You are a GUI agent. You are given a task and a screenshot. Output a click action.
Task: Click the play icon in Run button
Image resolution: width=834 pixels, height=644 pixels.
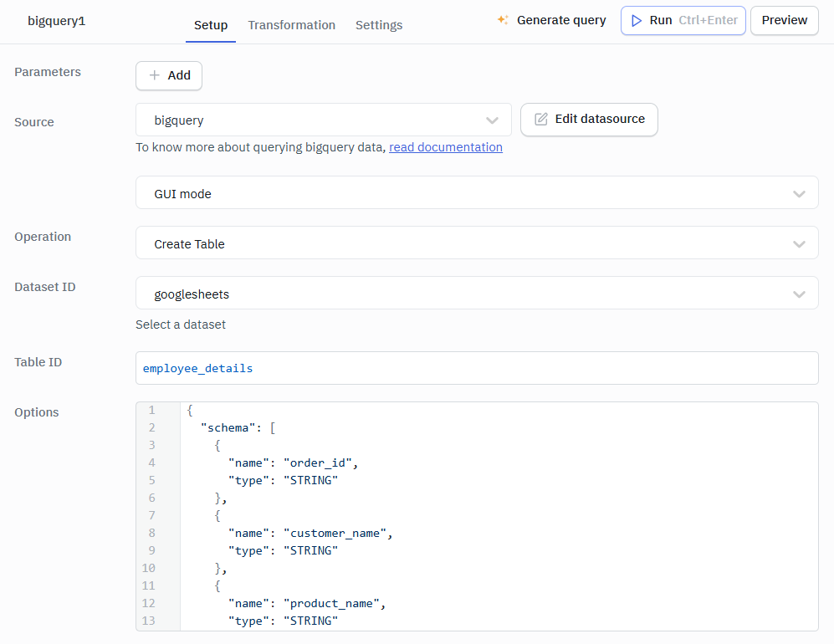[636, 21]
